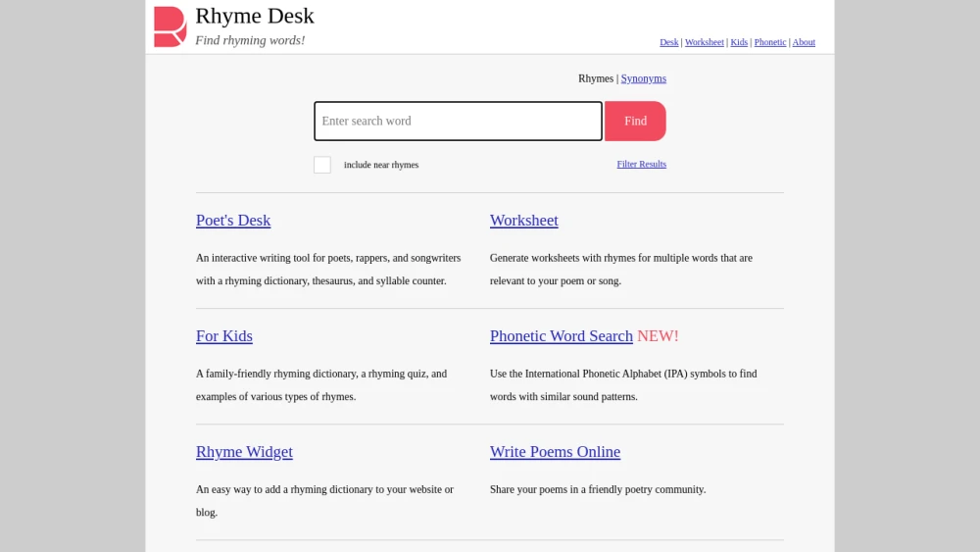Screen dimensions: 980x552
Task: Click the Share your poems description text
Action: tap(598, 489)
